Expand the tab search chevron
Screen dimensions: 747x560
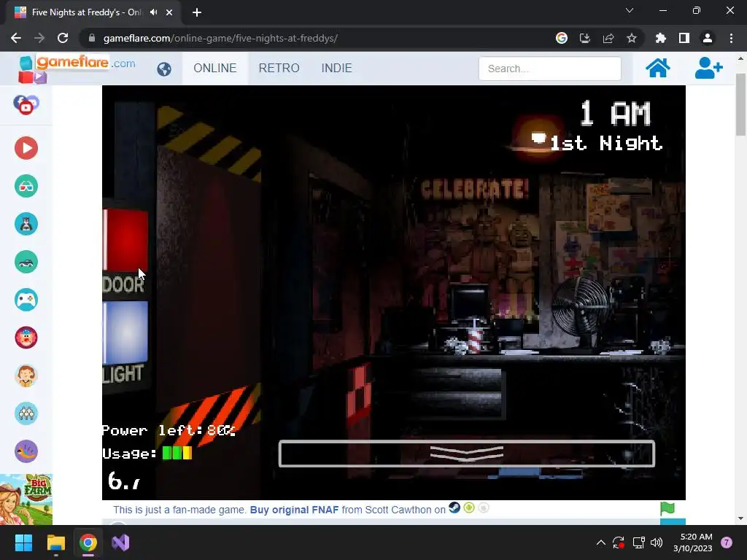[630, 10]
